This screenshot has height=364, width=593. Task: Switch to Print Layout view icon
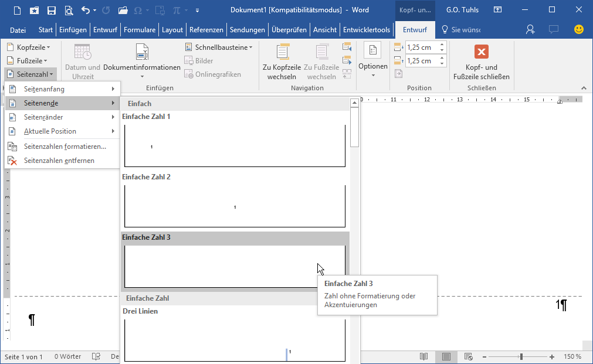[x=446, y=356]
